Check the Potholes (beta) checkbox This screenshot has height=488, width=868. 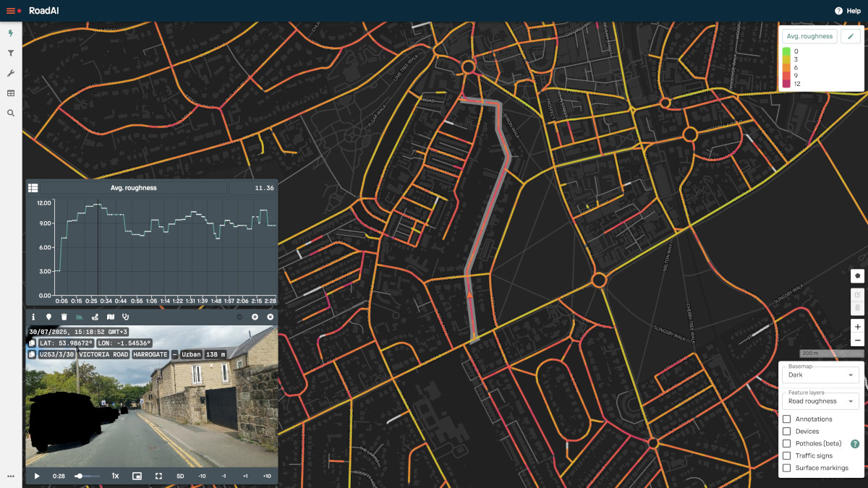coord(787,444)
